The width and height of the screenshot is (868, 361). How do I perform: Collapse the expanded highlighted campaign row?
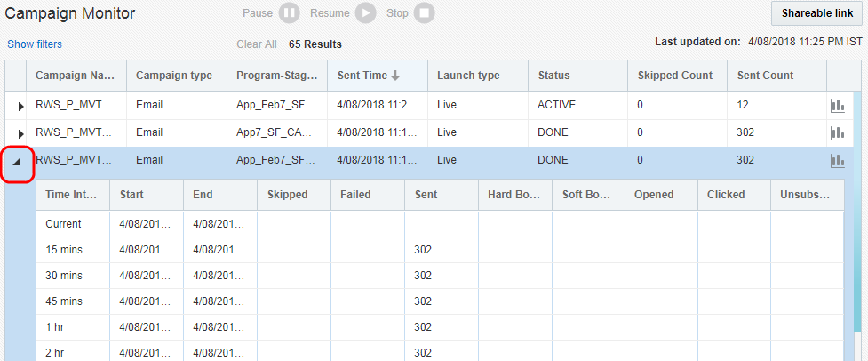(x=17, y=162)
